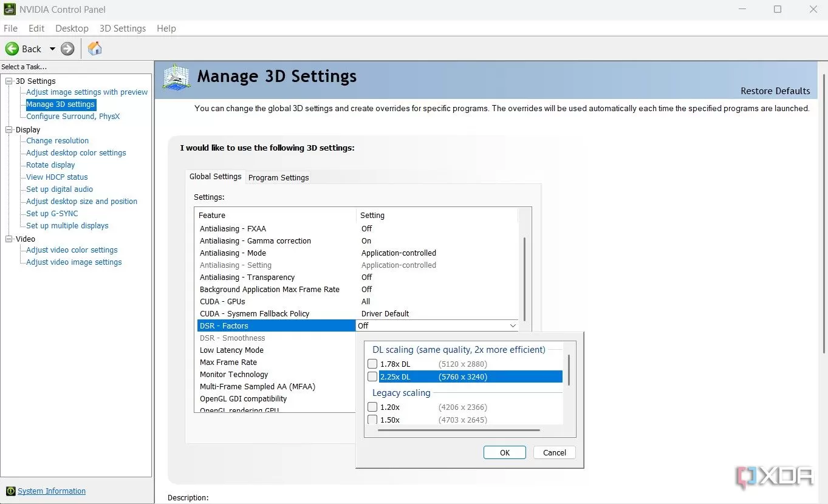Open the Desktop menu
828x504 pixels.
click(72, 29)
